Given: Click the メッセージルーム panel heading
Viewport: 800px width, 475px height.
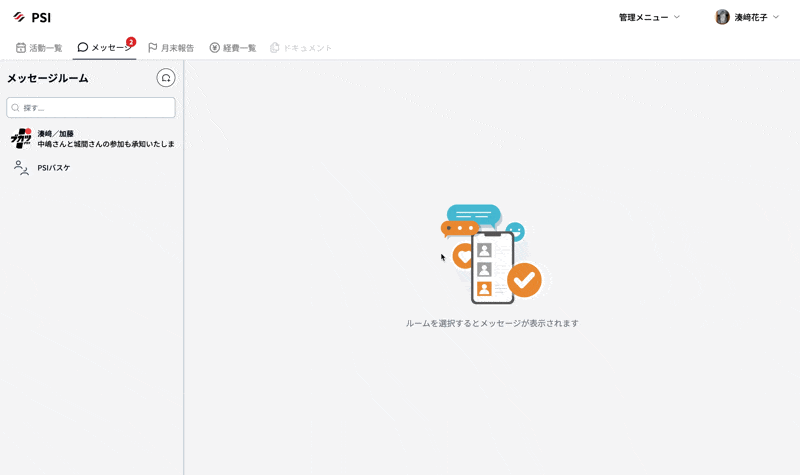Looking at the screenshot, I should (x=48, y=78).
